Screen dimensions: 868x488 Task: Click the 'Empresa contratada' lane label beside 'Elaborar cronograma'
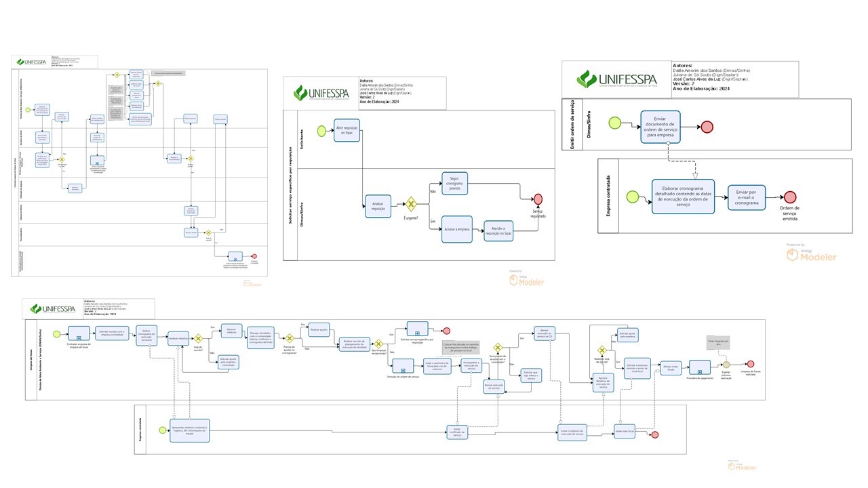tap(607, 197)
